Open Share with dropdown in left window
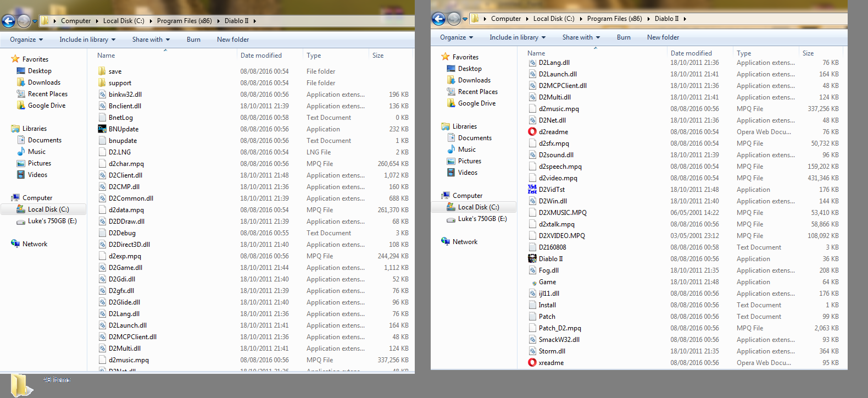Image resolution: width=868 pixels, height=398 pixels. 151,40
